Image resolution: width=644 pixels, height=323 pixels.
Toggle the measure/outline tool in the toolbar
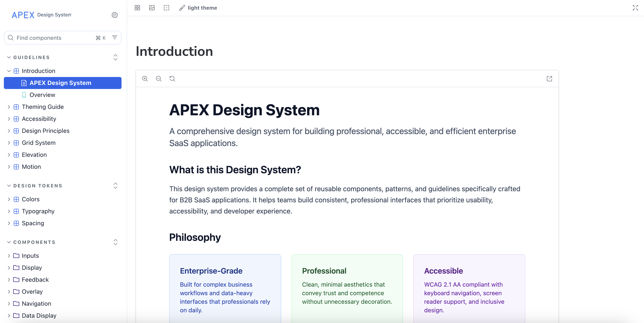(x=166, y=8)
